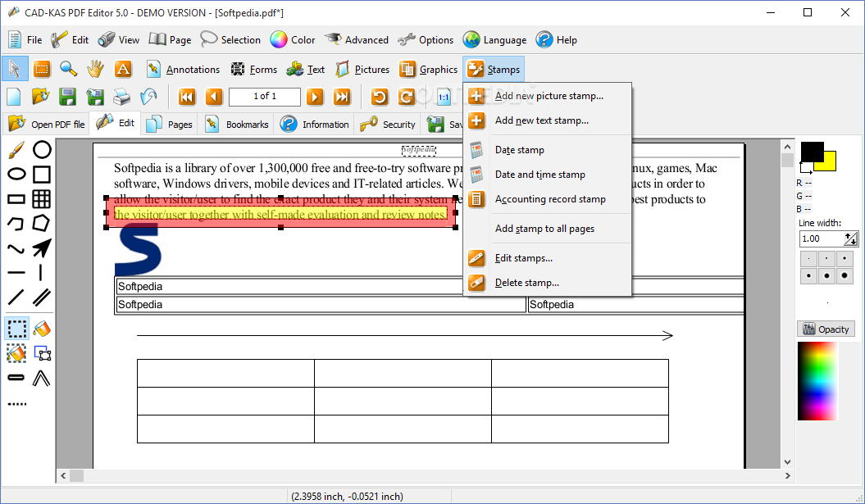This screenshot has width=865, height=504.
Task: Expand the Text dropdown
Action: (306, 70)
